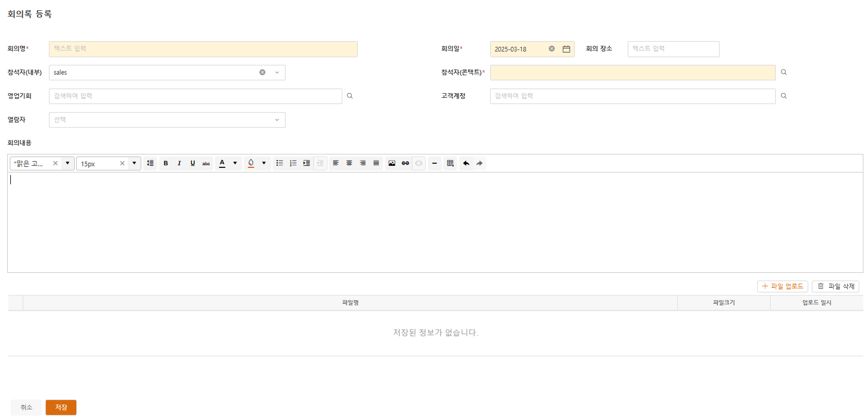Viewport: 868px width, 416px height.
Task: Toggle underline formatting in editor toolbar
Action: pos(192,163)
